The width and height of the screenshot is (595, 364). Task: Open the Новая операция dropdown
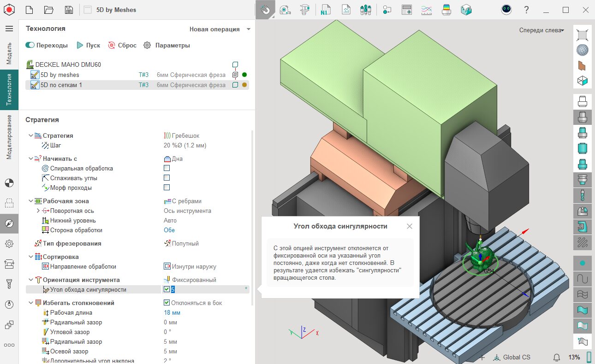[220, 29]
